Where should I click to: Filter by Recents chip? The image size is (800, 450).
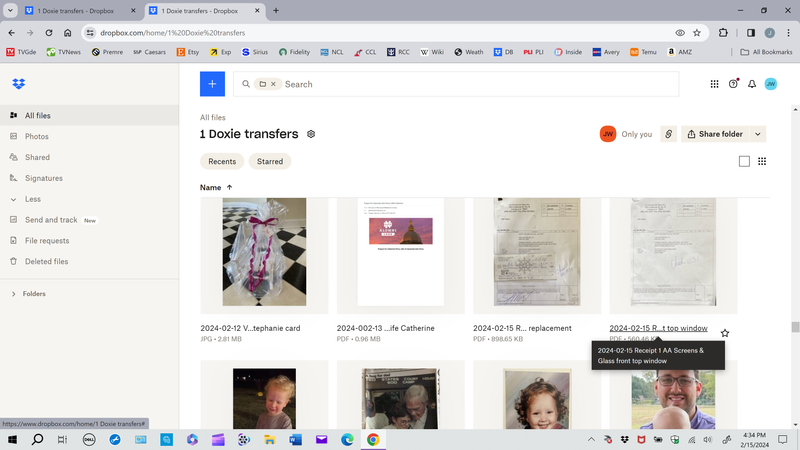(222, 161)
